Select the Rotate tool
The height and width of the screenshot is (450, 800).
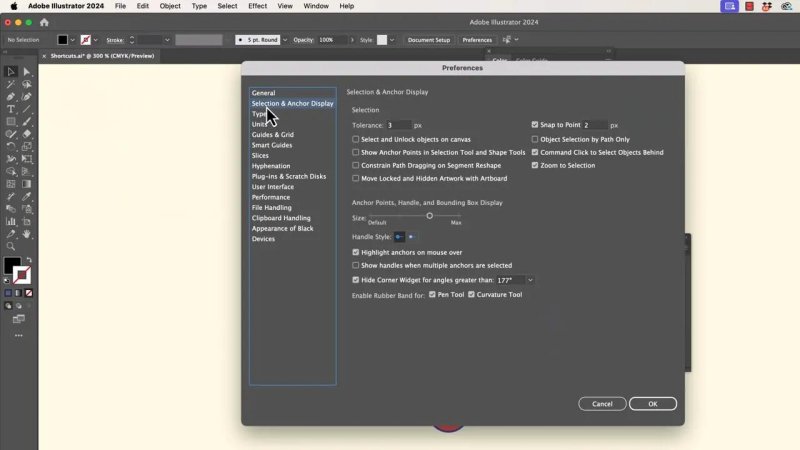click(11, 146)
